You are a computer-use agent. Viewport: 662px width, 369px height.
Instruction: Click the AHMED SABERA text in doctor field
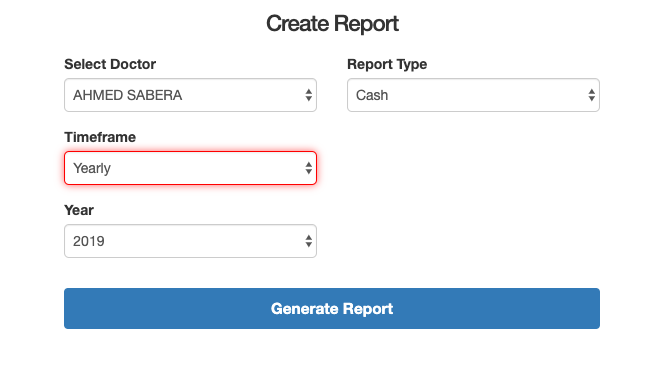click(x=128, y=95)
